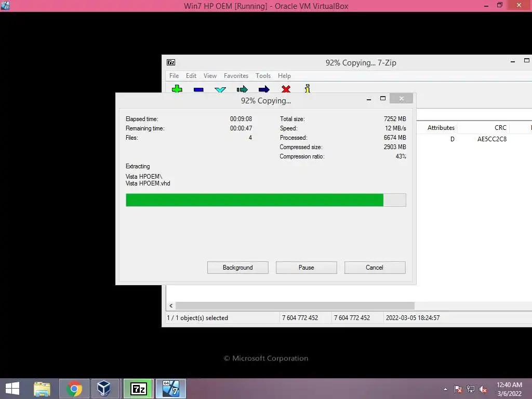Click the Speed value 12 MB/s
The width and height of the screenshot is (532, 399).
[395, 128]
